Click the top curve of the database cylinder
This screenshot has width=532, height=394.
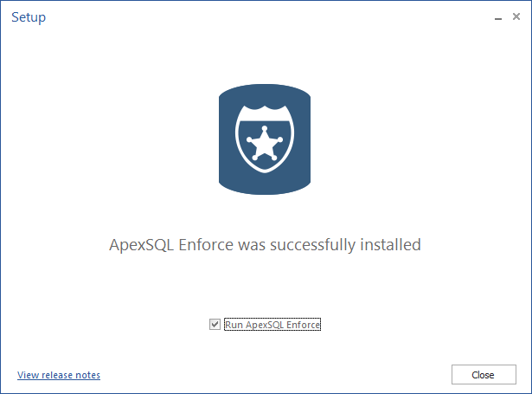(x=265, y=90)
